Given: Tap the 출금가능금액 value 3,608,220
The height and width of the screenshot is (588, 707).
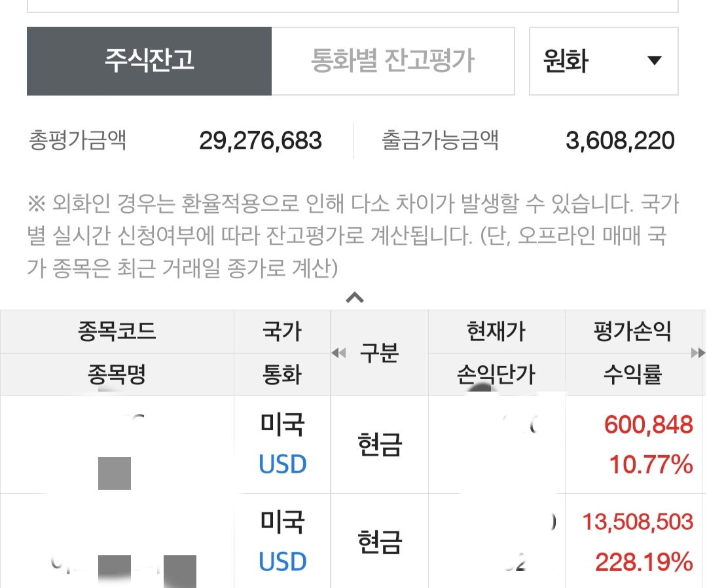Looking at the screenshot, I should pyautogui.click(x=620, y=141).
